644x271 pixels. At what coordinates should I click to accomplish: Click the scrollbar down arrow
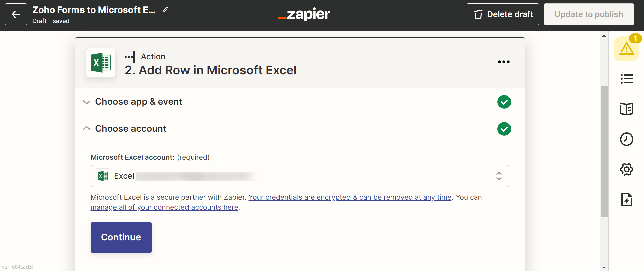tap(604, 267)
